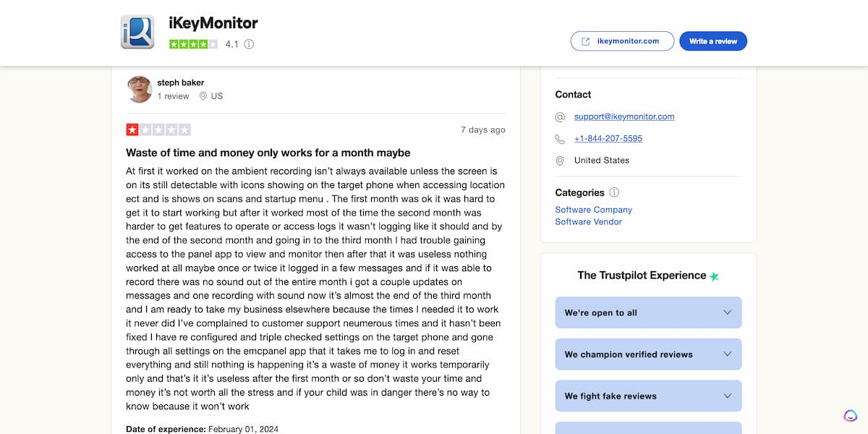868x434 pixels.
Task: Open the Software Company category
Action: pos(593,210)
